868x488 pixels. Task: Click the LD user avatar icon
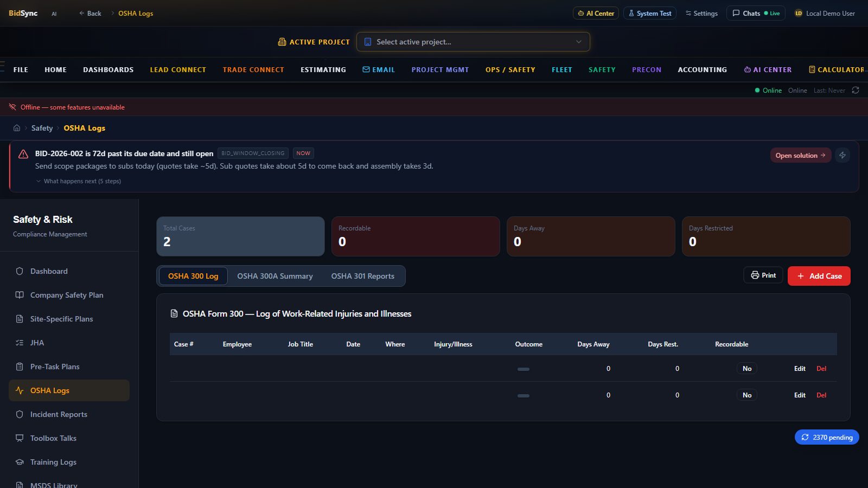799,13
